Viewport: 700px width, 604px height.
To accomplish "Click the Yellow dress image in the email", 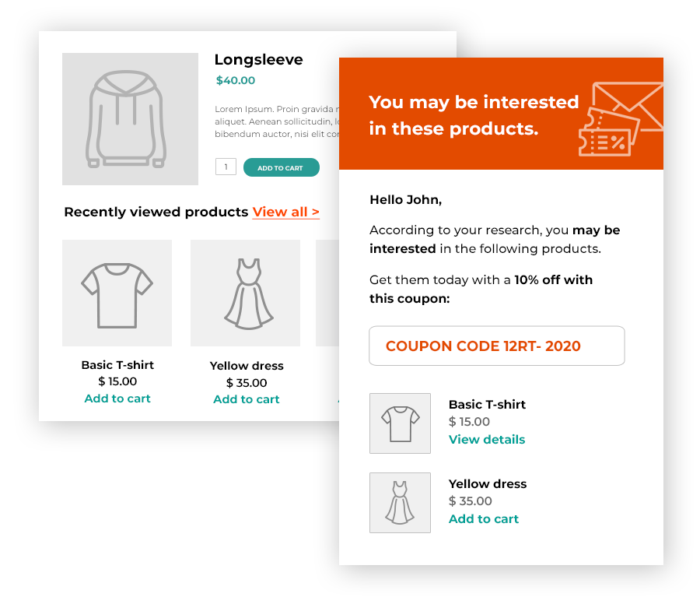I will 400,503.
